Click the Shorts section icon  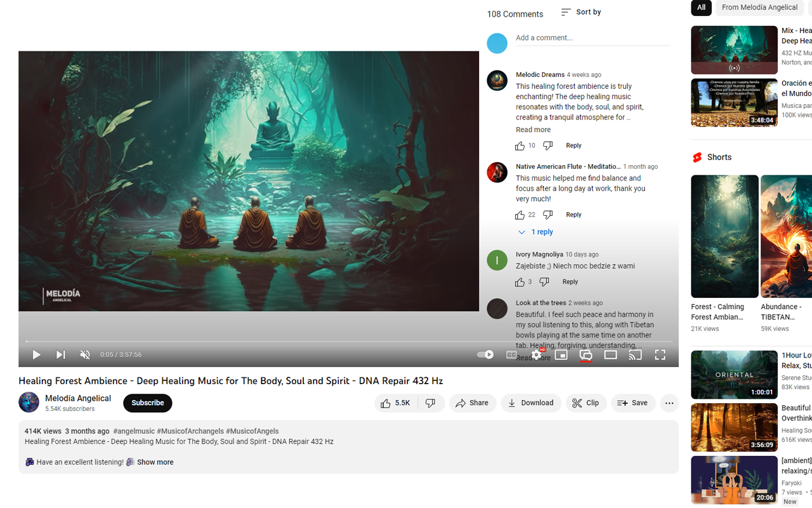pos(697,157)
